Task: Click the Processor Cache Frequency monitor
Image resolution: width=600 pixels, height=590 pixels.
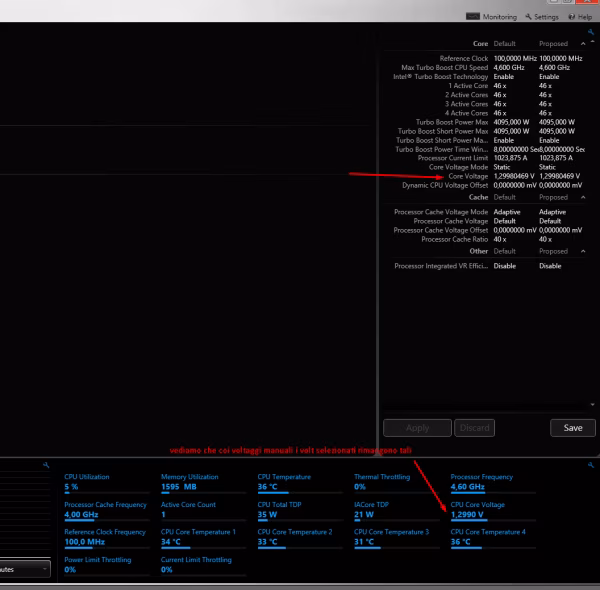Action: (106, 510)
